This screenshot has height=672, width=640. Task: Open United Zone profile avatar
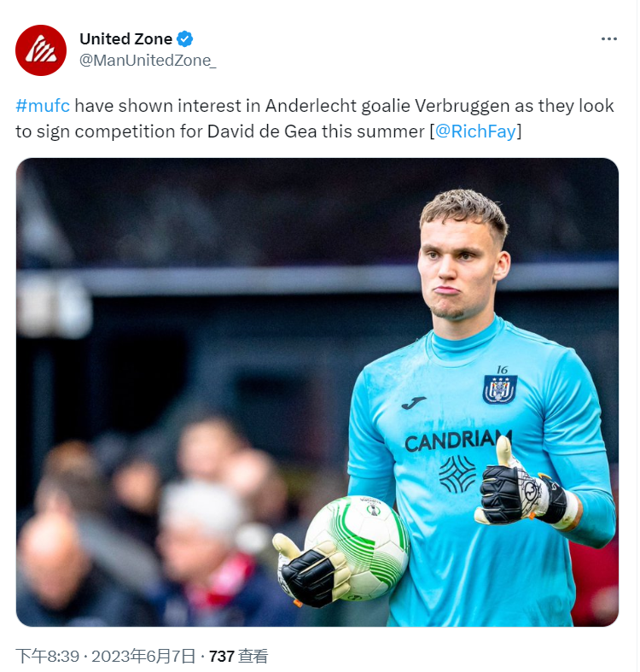41,50
